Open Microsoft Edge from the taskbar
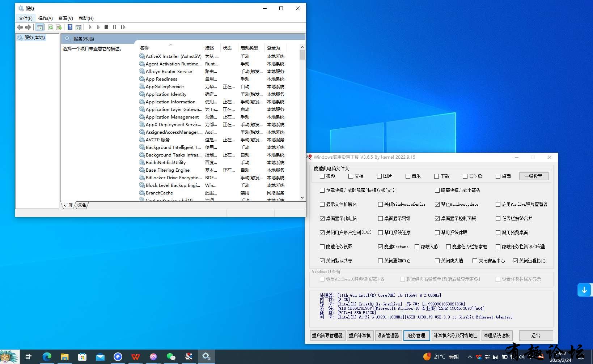Image resolution: width=593 pixels, height=364 pixels. [47, 357]
